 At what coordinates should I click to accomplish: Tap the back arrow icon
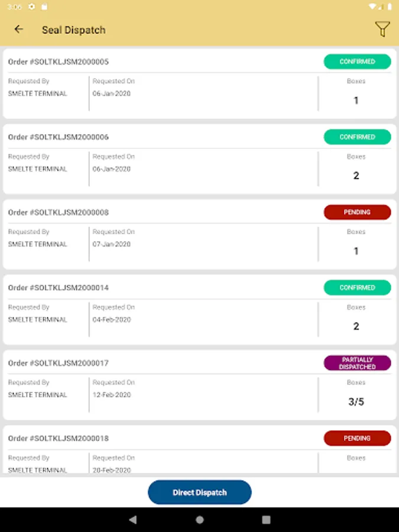pos(19,29)
